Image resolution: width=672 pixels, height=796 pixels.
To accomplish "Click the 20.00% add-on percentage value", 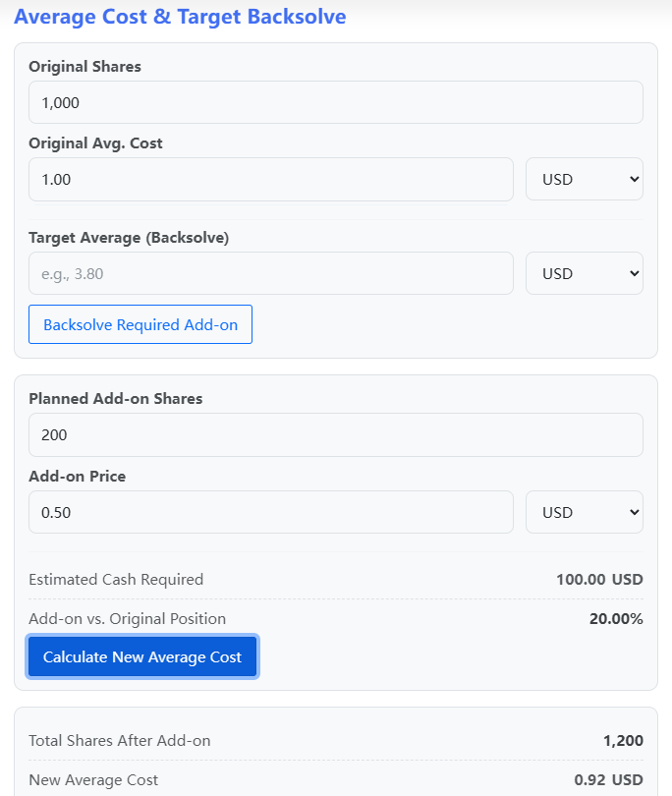I will point(615,619).
